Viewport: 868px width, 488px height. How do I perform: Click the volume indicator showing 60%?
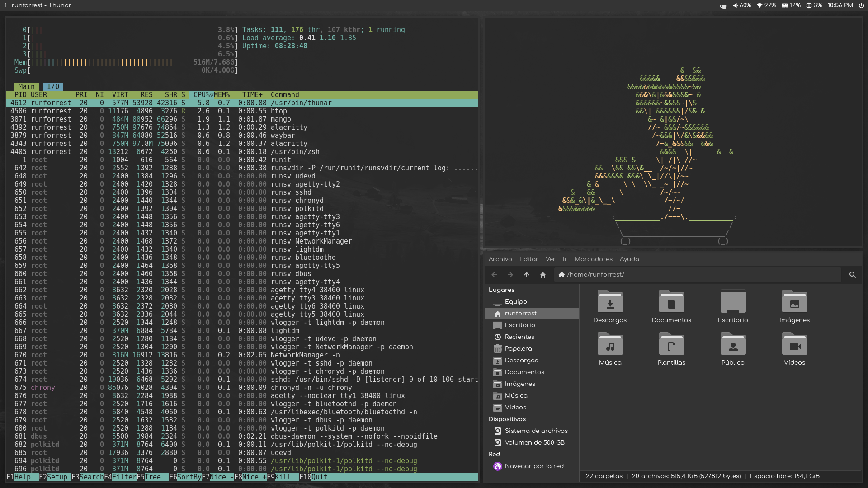pos(742,5)
